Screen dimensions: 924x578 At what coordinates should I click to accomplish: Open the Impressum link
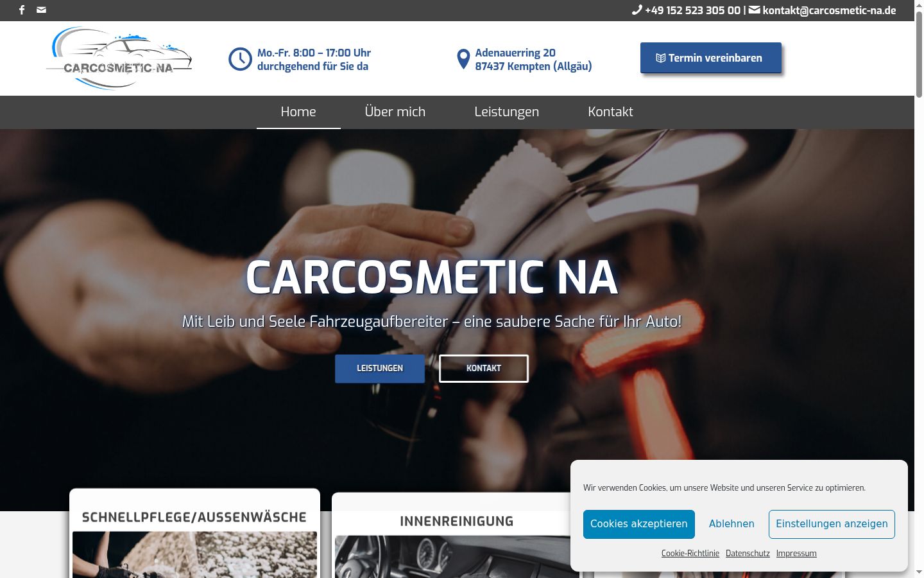coord(796,554)
